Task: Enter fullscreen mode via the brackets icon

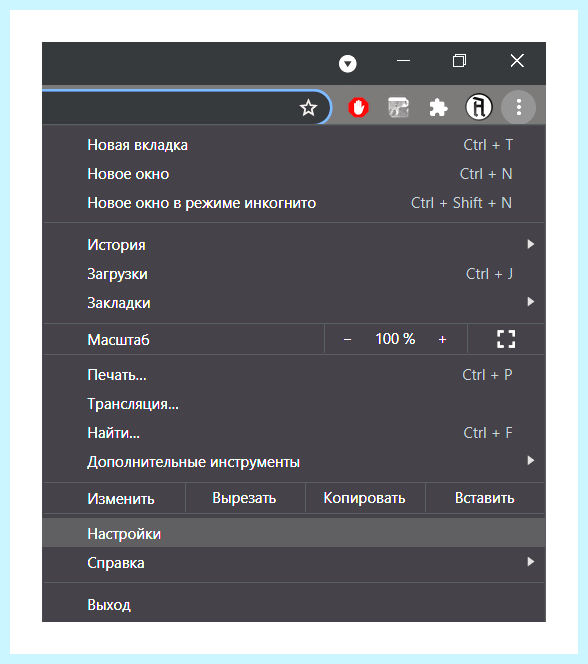Action: [x=506, y=339]
